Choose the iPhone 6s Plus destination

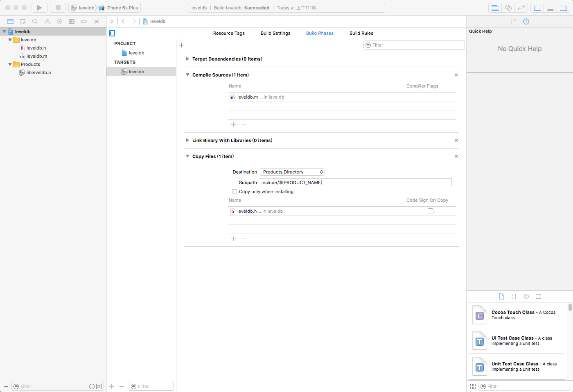tap(119, 8)
